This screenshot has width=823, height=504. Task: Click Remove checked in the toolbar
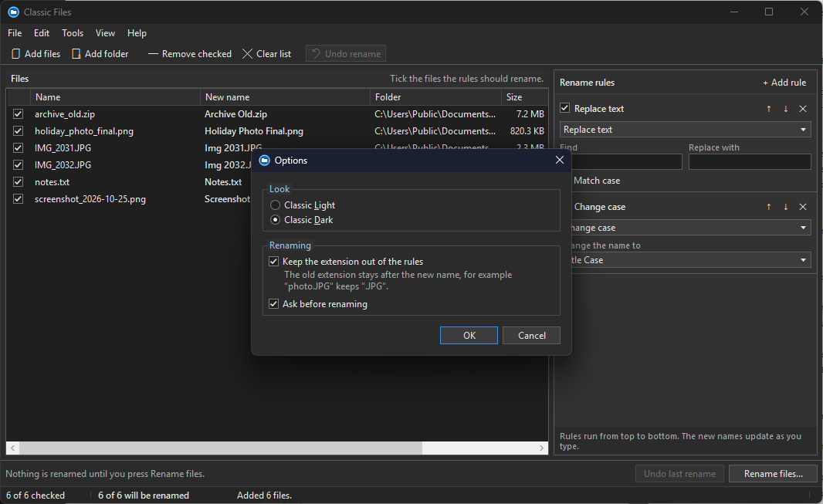pyautogui.click(x=189, y=53)
